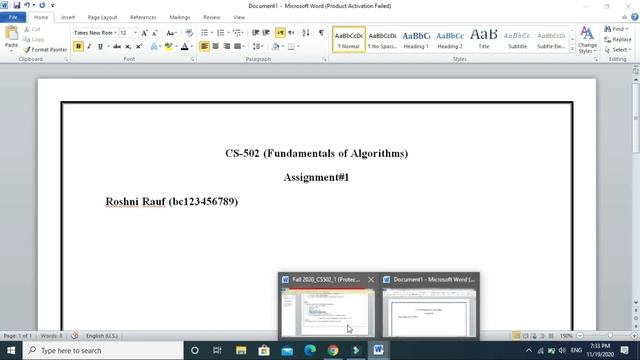Click the Redo icon in Quick Access Toolbar
Image resolution: width=640 pixels, height=360 pixels.
tap(42, 5)
